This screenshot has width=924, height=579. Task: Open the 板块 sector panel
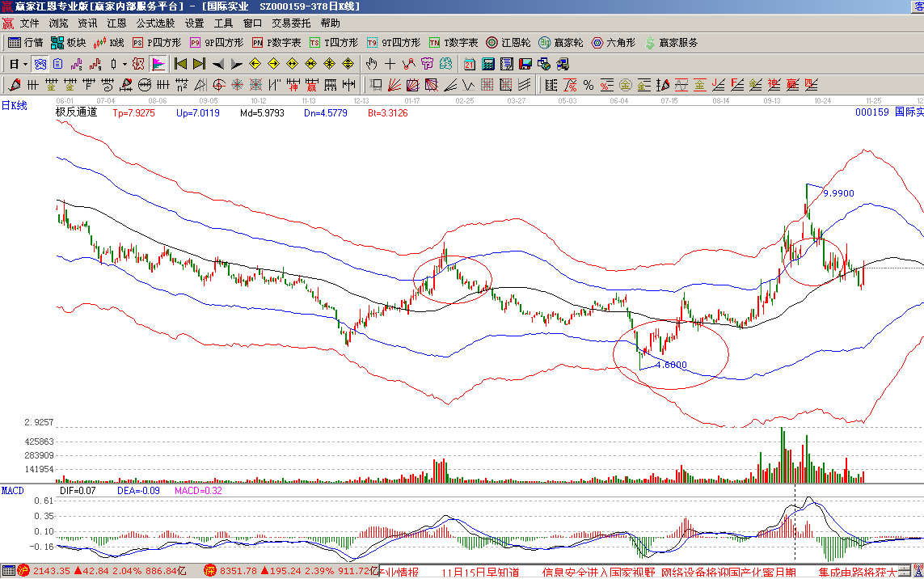click(68, 43)
